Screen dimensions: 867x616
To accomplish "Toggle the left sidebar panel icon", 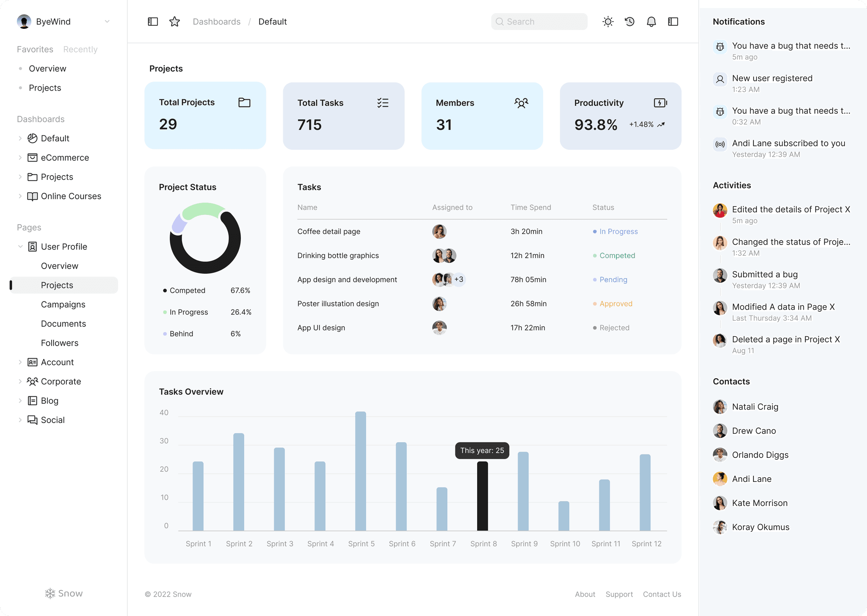I will (x=153, y=21).
